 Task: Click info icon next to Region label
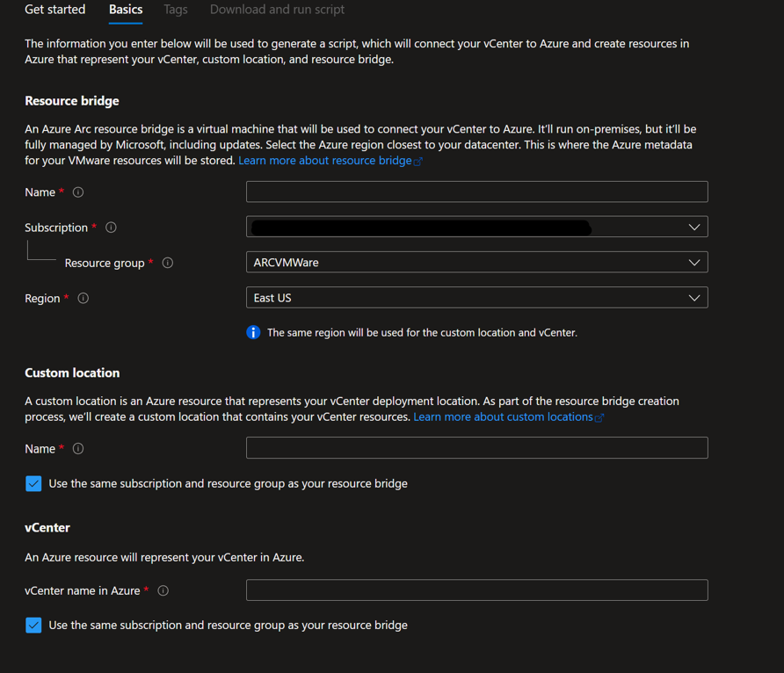click(83, 298)
